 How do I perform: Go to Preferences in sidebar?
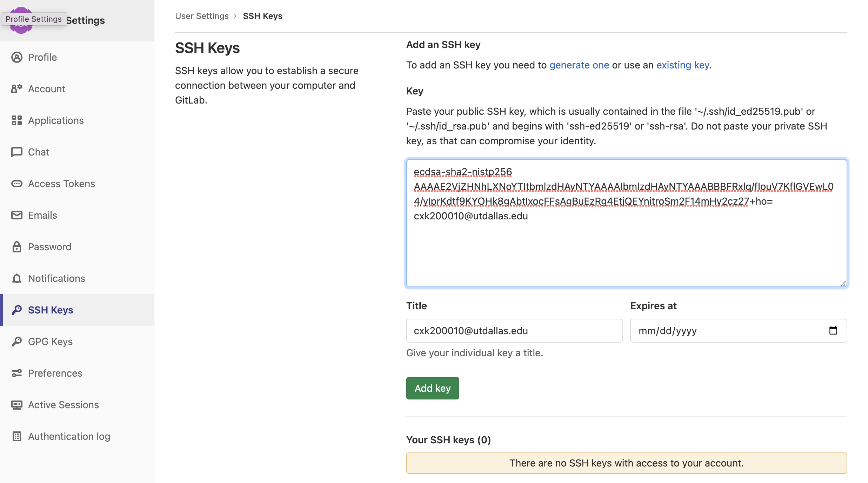(55, 373)
